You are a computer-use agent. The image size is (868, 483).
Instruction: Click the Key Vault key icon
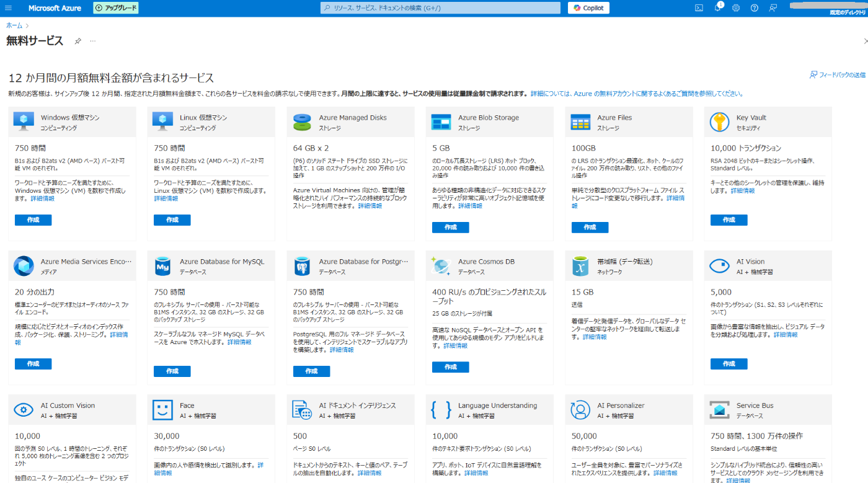pyautogui.click(x=719, y=122)
